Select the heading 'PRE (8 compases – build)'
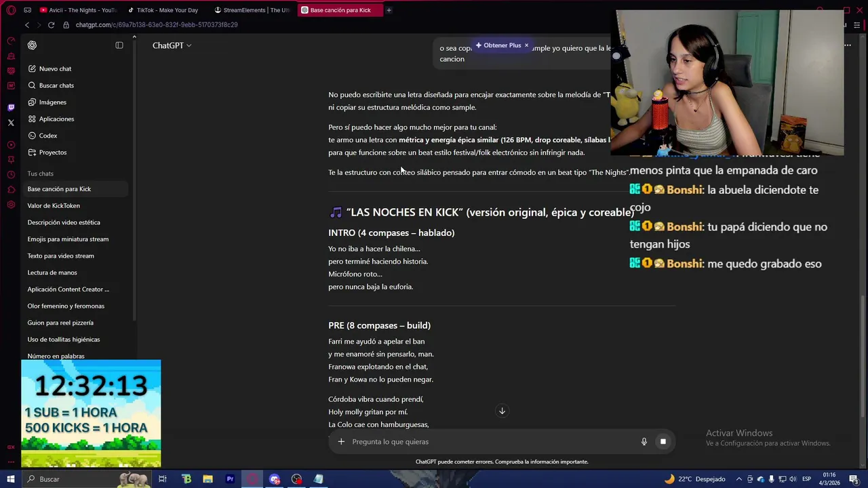 click(379, 325)
